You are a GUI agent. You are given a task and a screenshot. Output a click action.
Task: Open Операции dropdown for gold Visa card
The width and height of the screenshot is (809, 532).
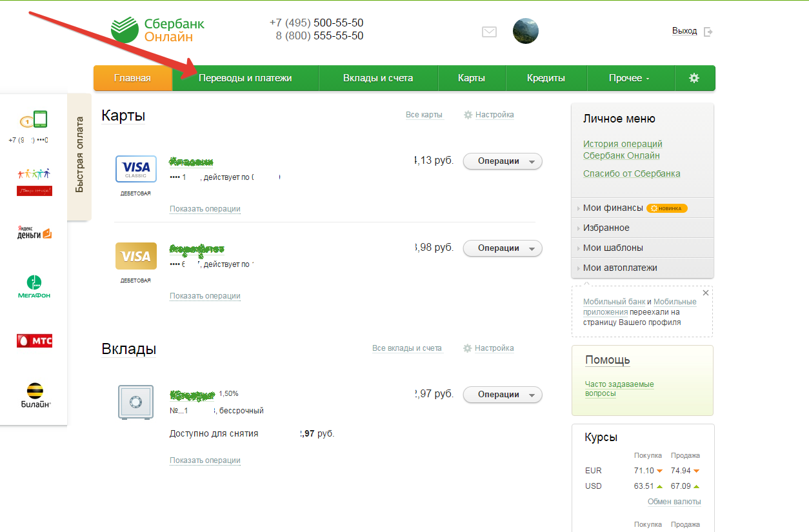503,248
